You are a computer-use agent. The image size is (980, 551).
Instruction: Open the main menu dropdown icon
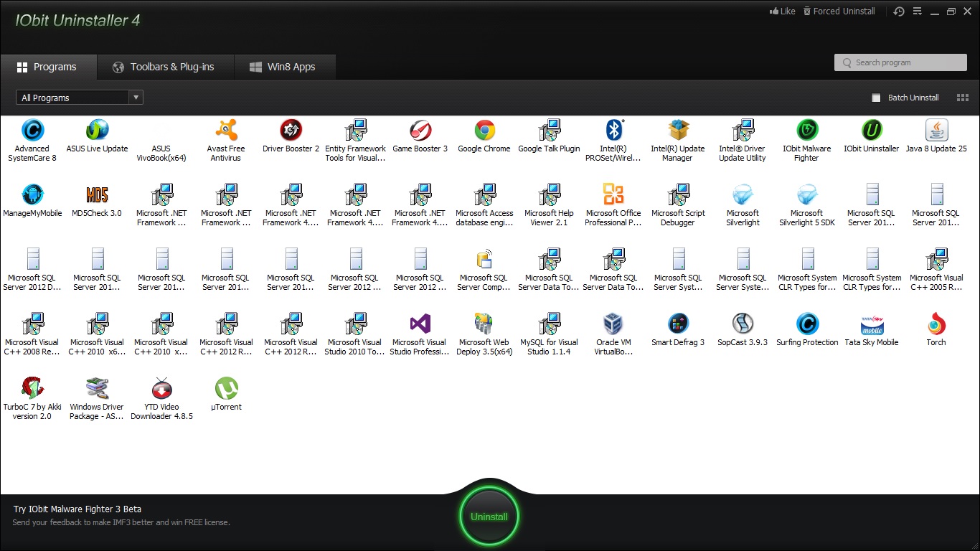pos(918,11)
